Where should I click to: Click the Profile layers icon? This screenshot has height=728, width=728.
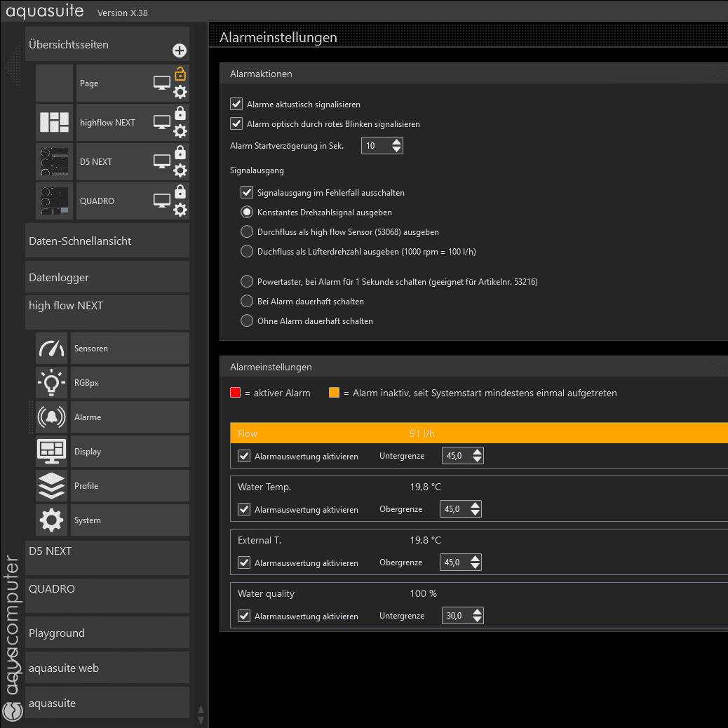[51, 485]
